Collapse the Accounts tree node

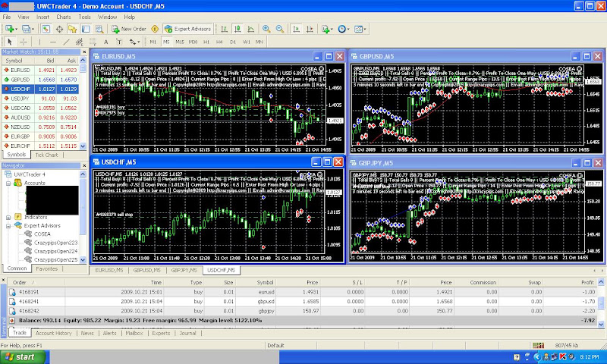coord(8,184)
